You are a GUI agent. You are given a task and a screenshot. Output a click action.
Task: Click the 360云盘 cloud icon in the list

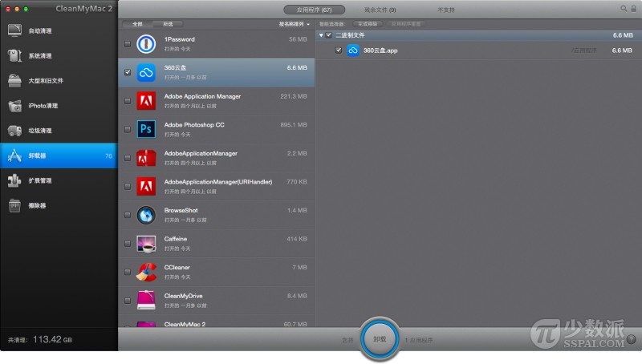tap(146, 72)
